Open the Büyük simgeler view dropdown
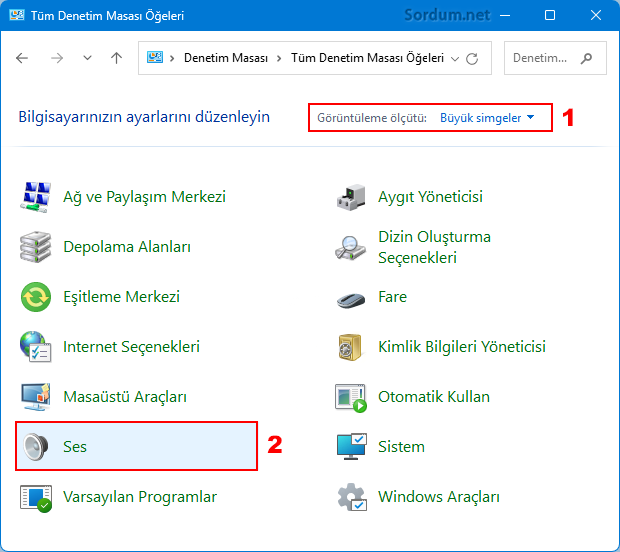This screenshot has width=620, height=552. click(x=487, y=118)
